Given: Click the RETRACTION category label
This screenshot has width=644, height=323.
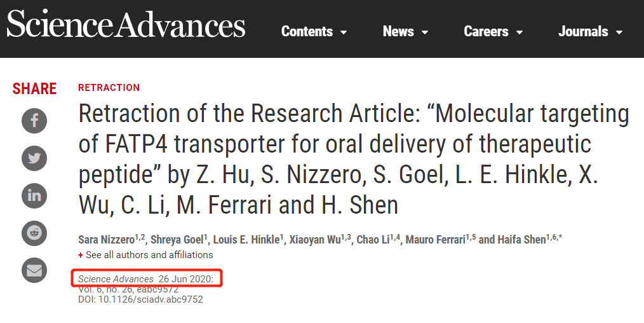Looking at the screenshot, I should click(109, 88).
